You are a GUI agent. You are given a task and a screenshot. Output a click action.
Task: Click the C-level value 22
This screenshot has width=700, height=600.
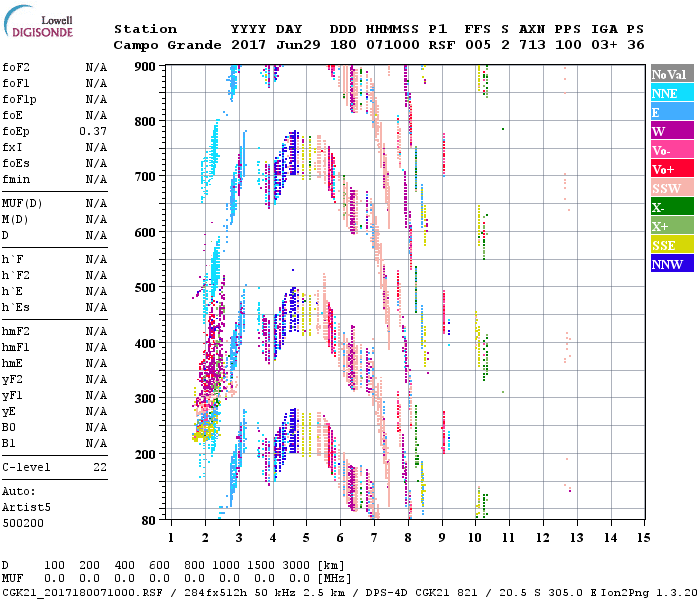click(100, 468)
